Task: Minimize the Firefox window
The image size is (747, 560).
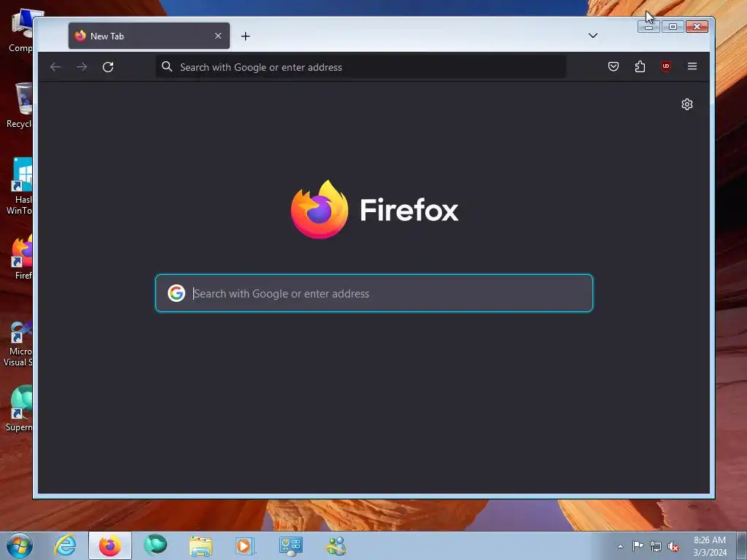Action: (x=649, y=27)
